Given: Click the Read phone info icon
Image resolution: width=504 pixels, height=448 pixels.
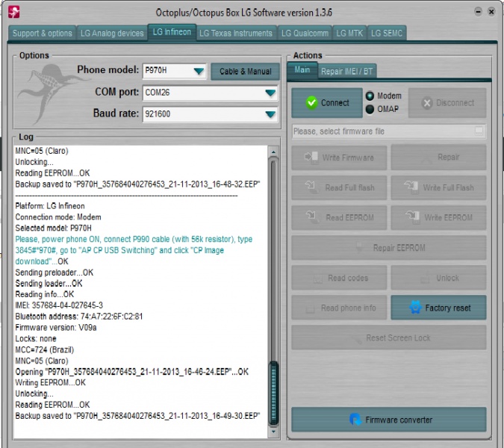Looking at the screenshot, I should coord(310,308).
